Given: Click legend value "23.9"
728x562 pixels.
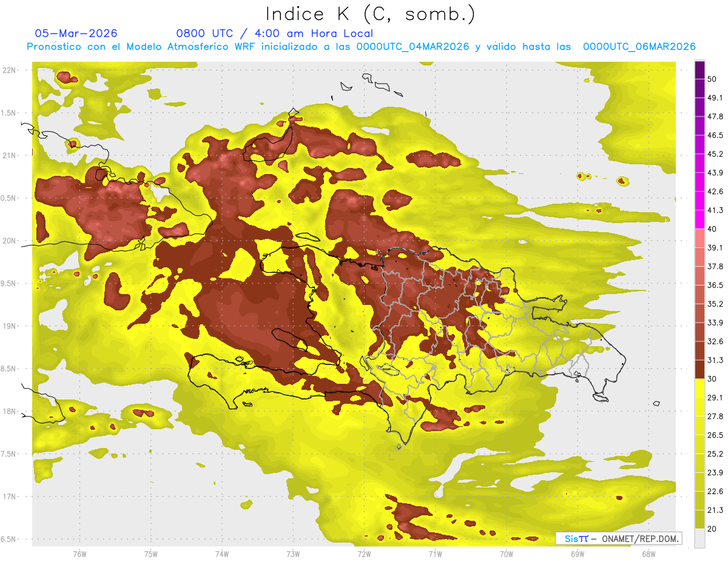Looking at the screenshot, I should point(715,472).
